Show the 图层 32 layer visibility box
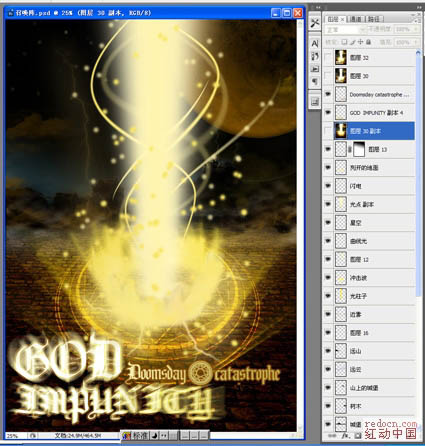This screenshot has height=446, width=425. 328,57
